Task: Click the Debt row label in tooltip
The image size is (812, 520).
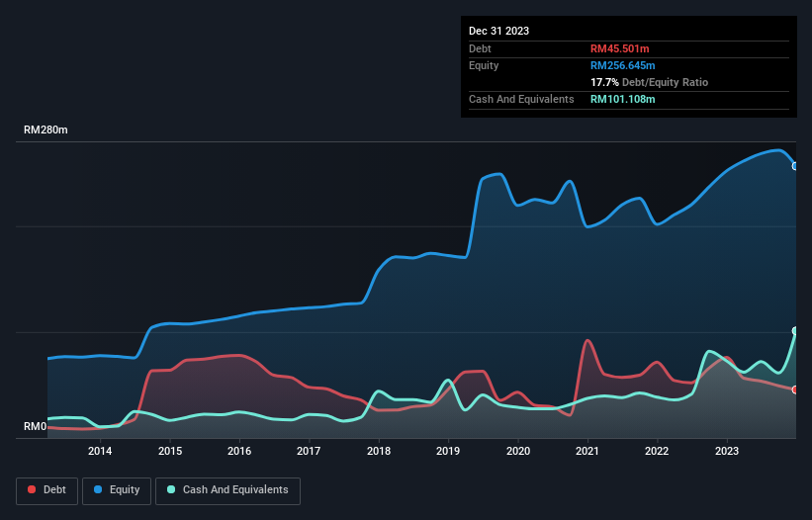Action: tap(480, 48)
